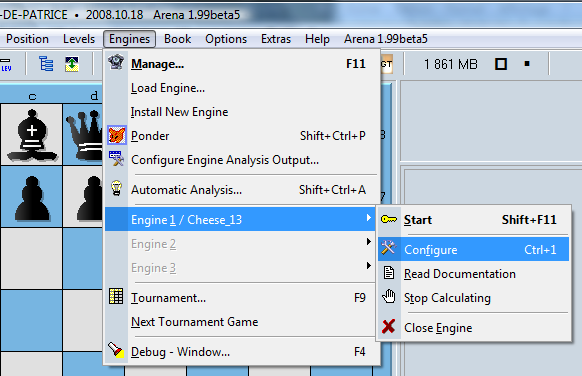Click the Start key icon
582x376 pixels.
click(389, 219)
